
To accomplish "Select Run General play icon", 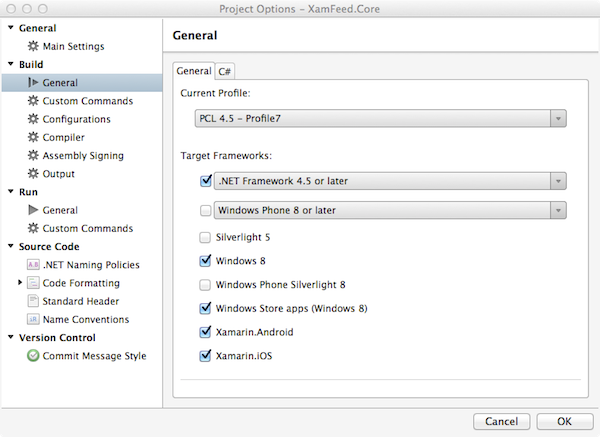I will [33, 210].
